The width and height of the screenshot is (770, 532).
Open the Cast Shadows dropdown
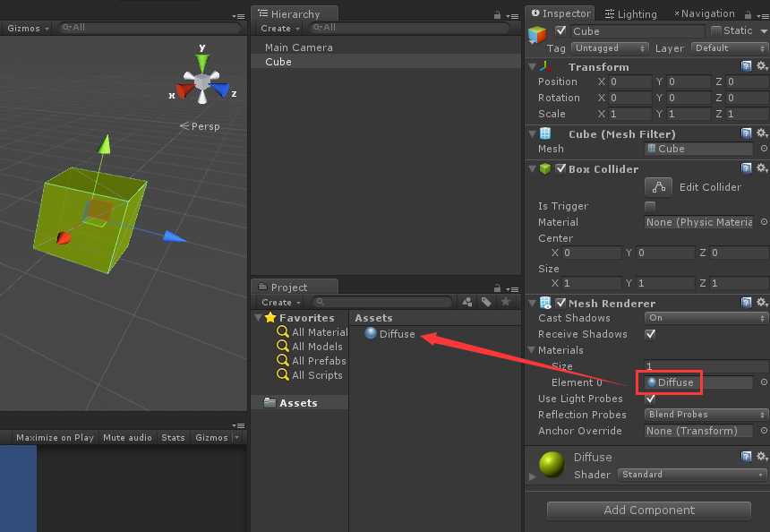(x=706, y=318)
